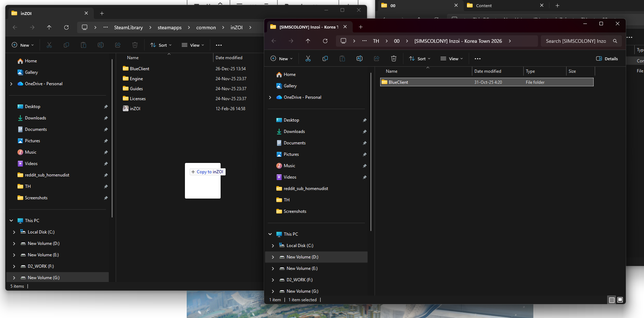644x318 pixels.
Task: Collapse This PC in the inZOI window sidebar
Action: (11, 221)
